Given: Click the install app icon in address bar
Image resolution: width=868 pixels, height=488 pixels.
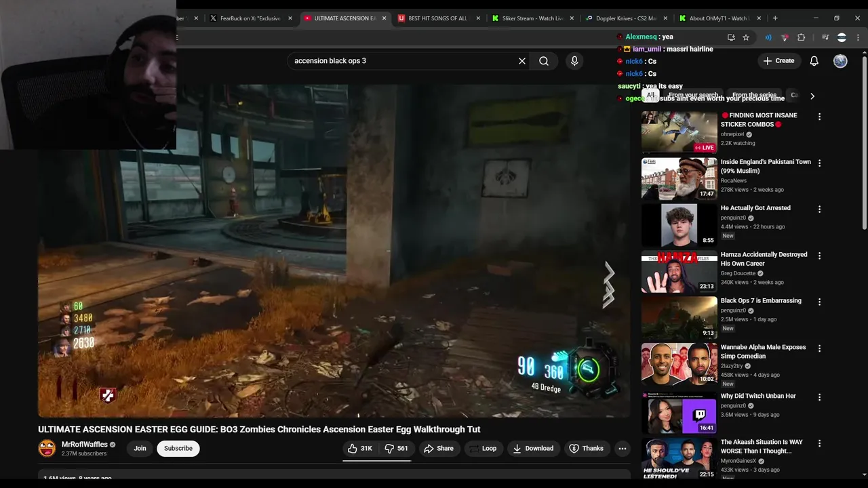Looking at the screenshot, I should pos(731,37).
